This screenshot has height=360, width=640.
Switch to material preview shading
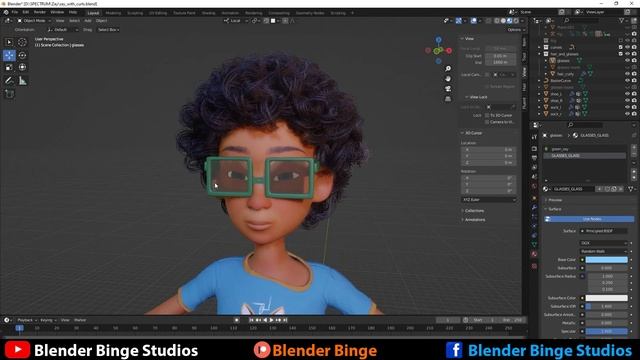click(x=509, y=21)
